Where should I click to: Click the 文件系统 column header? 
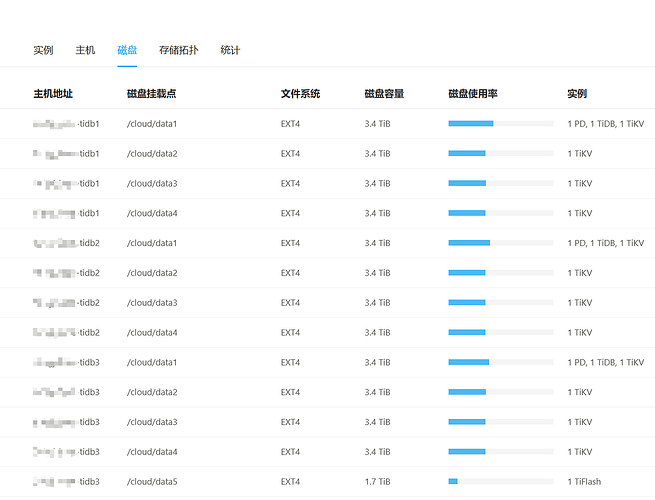[x=300, y=94]
